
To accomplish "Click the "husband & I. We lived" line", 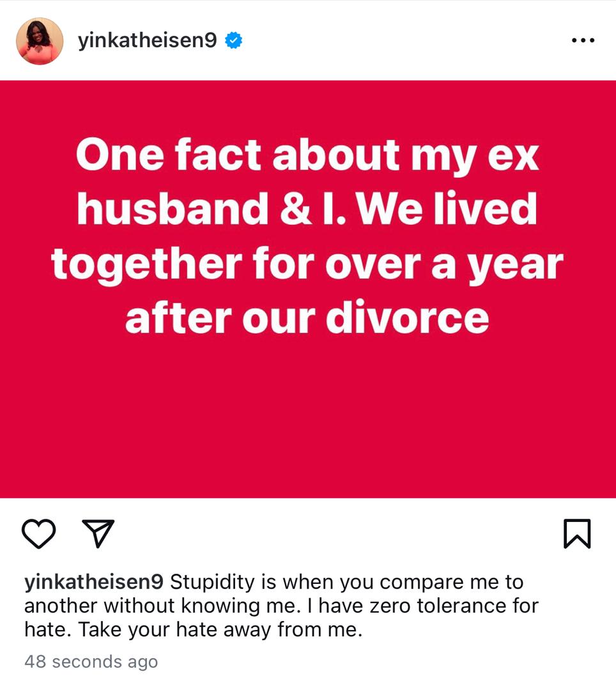I will (307, 210).
